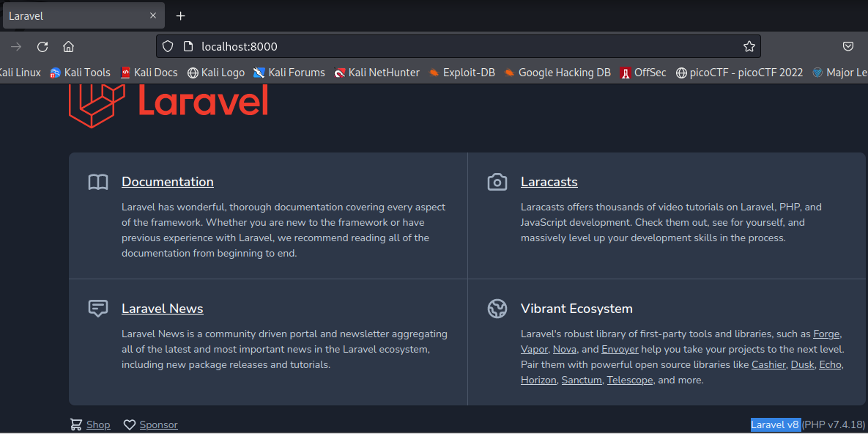This screenshot has width=868, height=434.
Task: Click the chat icon beside Laravel News
Action: click(x=98, y=308)
